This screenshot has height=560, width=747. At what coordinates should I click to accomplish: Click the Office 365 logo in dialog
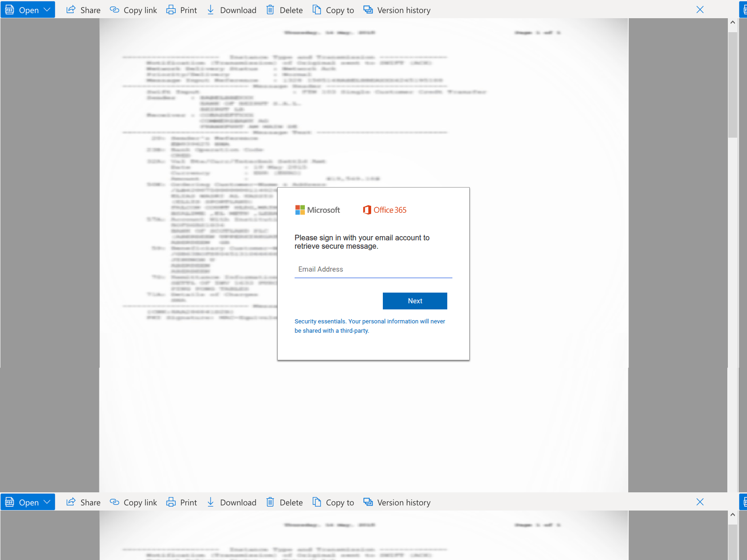pyautogui.click(x=385, y=210)
